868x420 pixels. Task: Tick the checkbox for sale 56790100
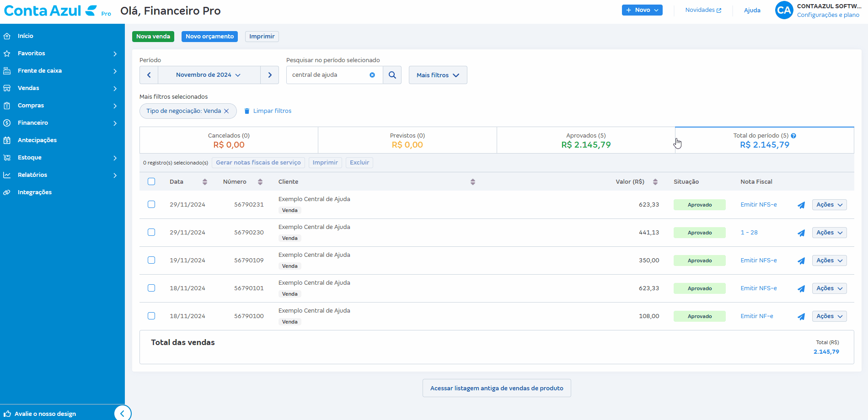[x=151, y=316]
